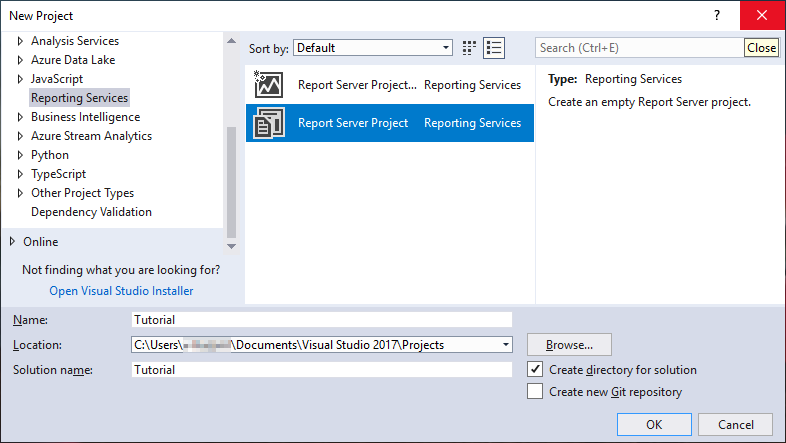Click the Location path text field

click(316, 345)
